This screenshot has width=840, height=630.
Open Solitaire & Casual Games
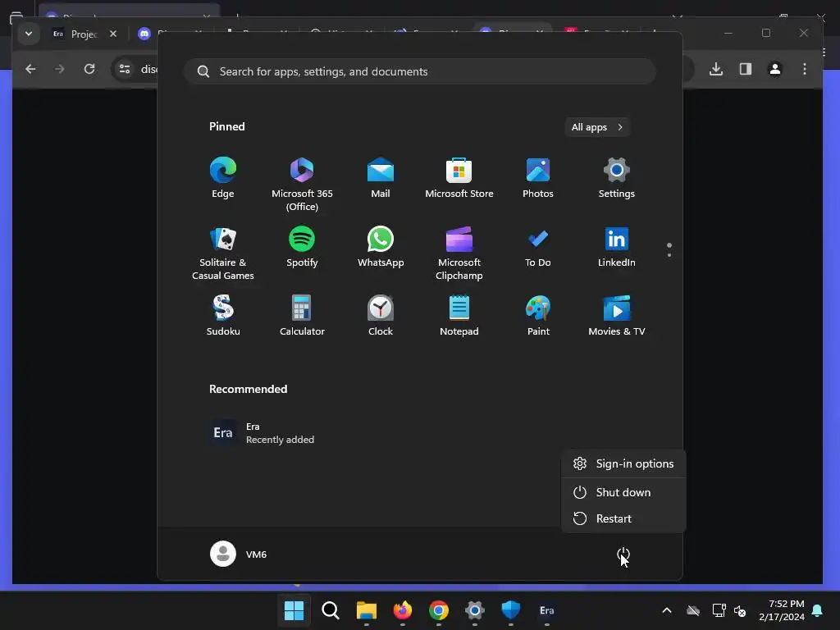point(223,253)
